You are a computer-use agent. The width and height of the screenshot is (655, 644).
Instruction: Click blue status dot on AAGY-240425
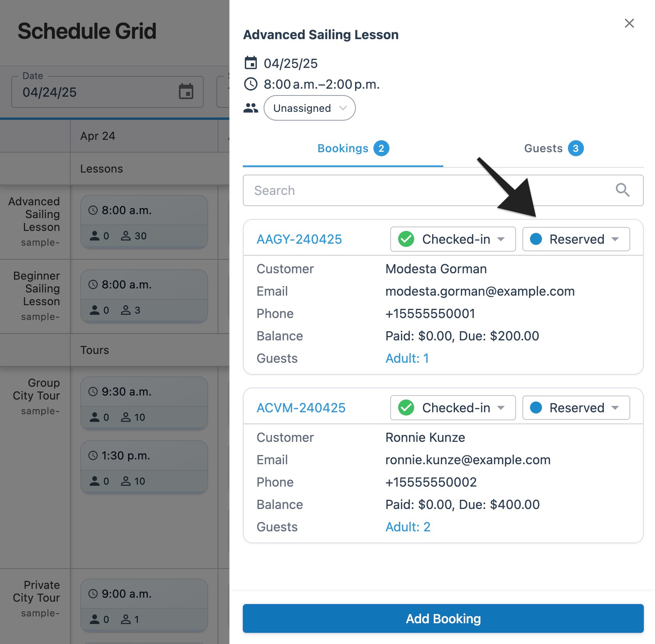pyautogui.click(x=536, y=239)
